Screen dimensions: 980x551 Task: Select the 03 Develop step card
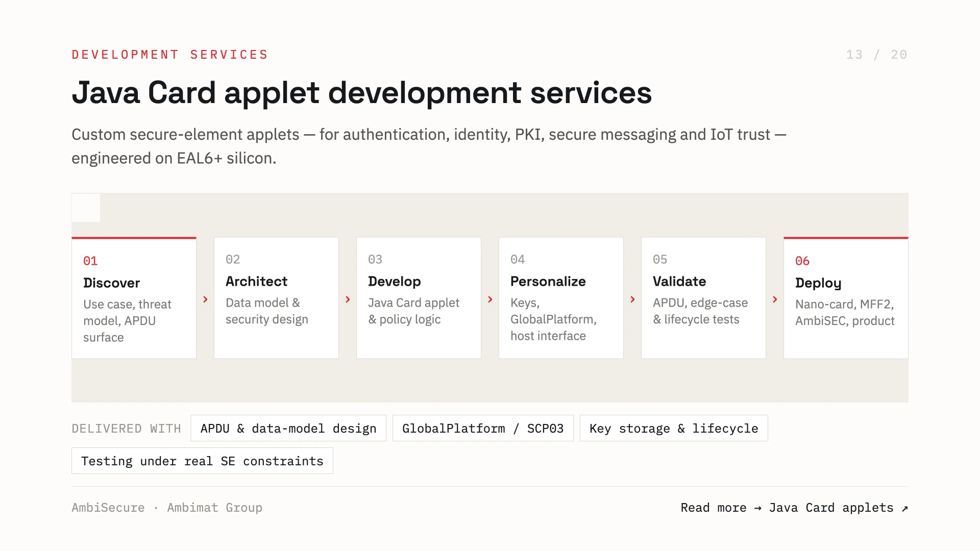pyautogui.click(x=419, y=298)
